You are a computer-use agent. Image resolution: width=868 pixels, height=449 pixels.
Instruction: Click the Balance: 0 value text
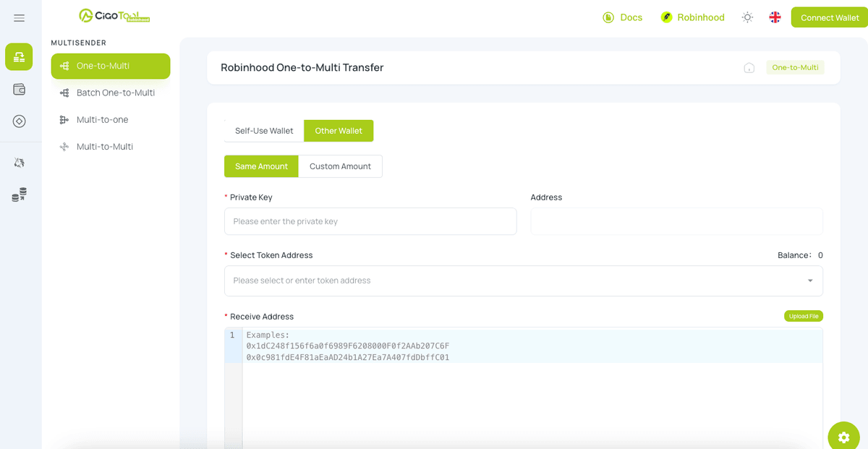point(800,255)
